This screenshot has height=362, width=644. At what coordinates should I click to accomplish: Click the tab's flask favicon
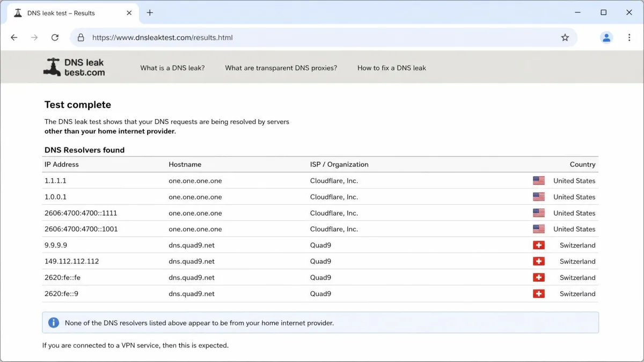coord(18,13)
